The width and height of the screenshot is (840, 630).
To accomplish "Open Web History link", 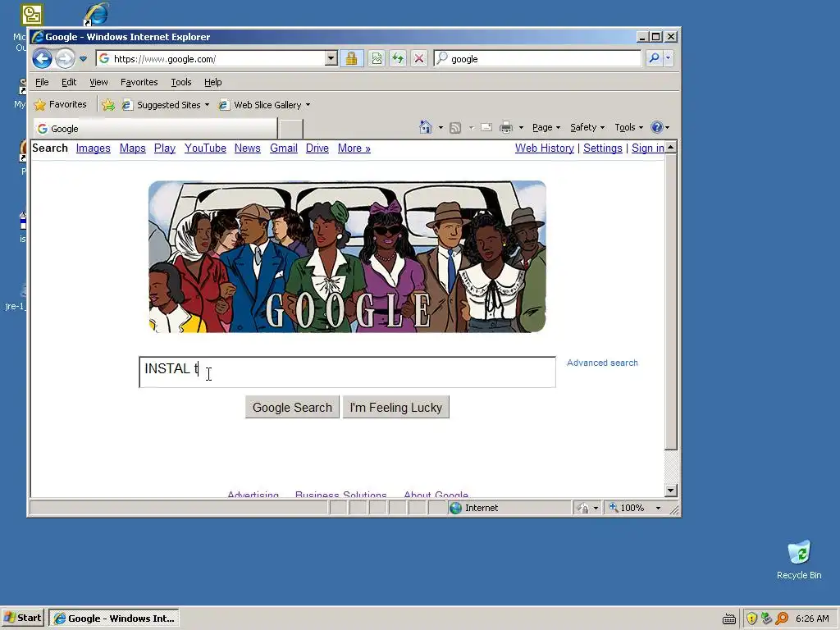I will point(545,148).
